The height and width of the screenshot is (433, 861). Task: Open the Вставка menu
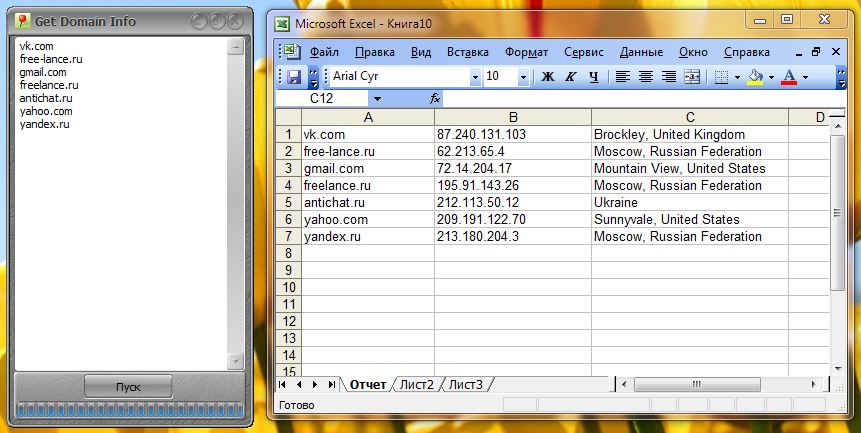(468, 52)
